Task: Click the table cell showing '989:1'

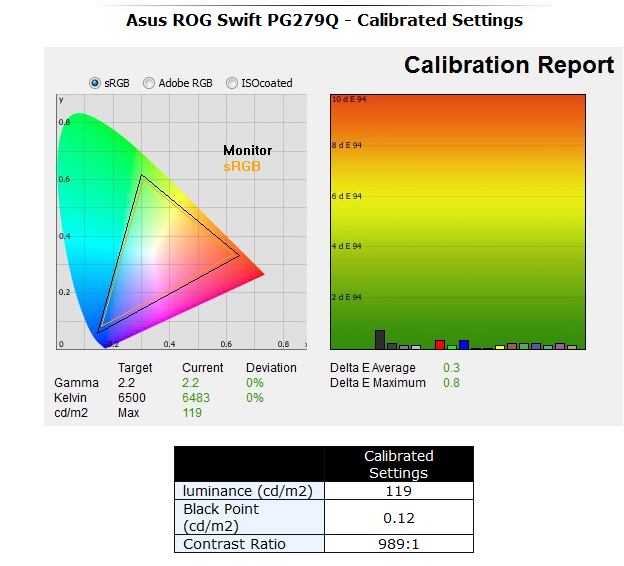Action: point(399,544)
